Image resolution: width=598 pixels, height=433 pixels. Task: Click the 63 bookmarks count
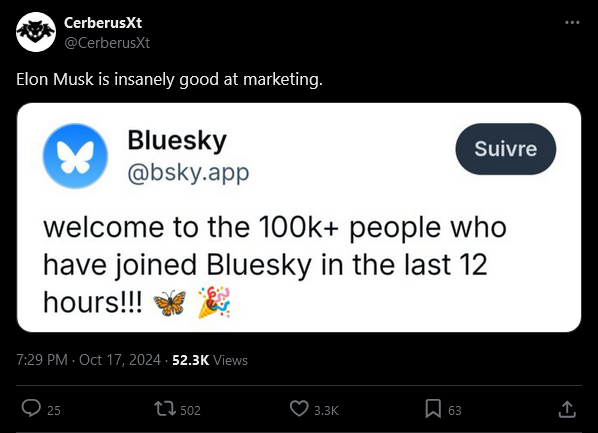[455, 410]
